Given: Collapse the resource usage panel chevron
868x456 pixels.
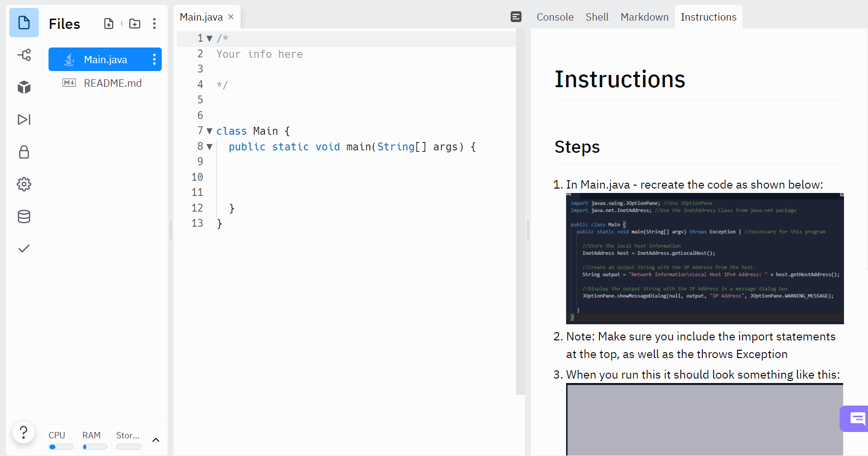Looking at the screenshot, I should point(156,440).
